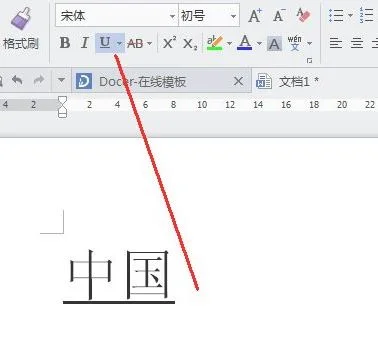
Task: Apply text highlight color
Action: pos(214,43)
